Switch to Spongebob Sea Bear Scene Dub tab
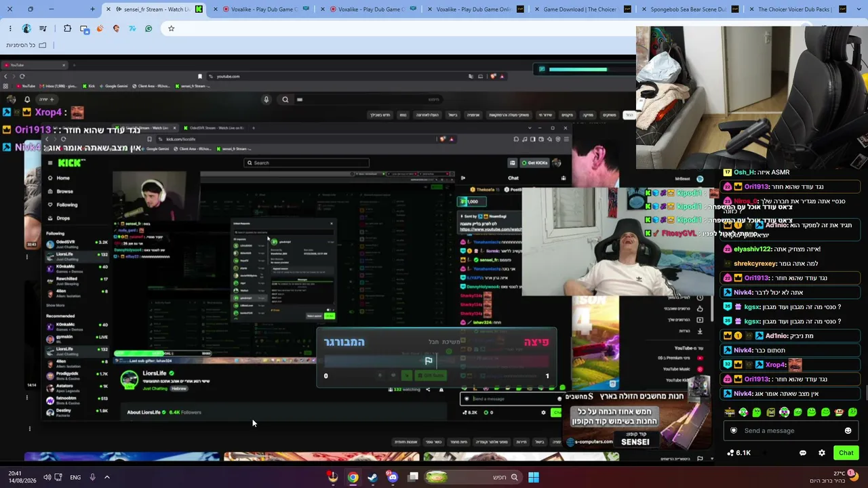The width and height of the screenshot is (868, 488). tap(690, 9)
